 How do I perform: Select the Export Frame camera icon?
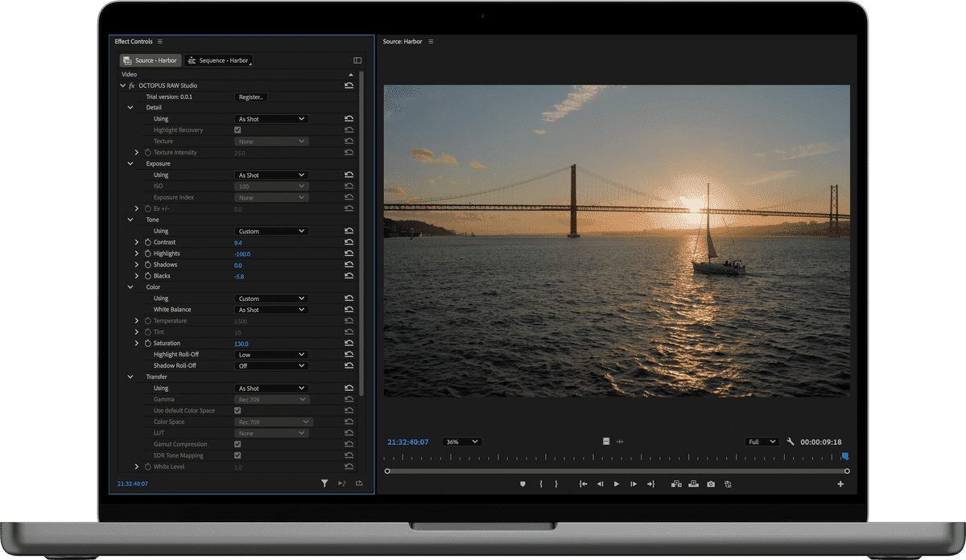[x=711, y=484]
